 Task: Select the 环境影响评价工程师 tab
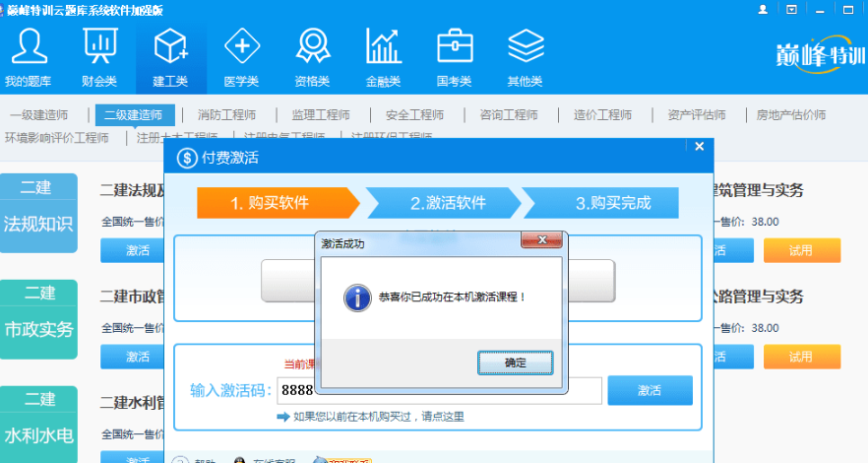click(57, 138)
